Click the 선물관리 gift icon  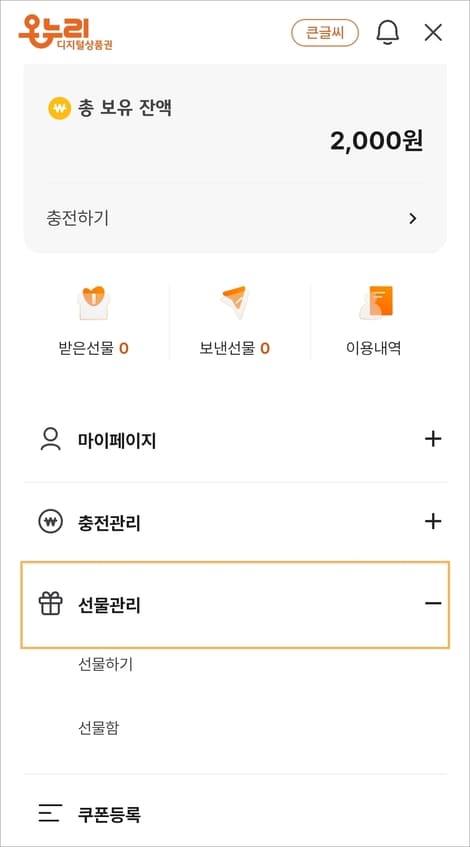[x=51, y=603]
